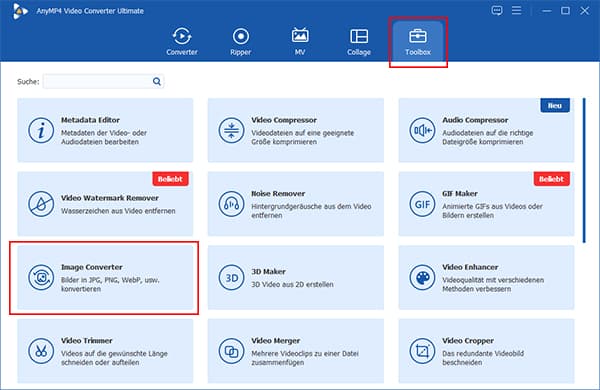Viewport: 600px width, 390px height.
Task: Click text '3D Video aus 2D erstellen'
Action: 292,284
